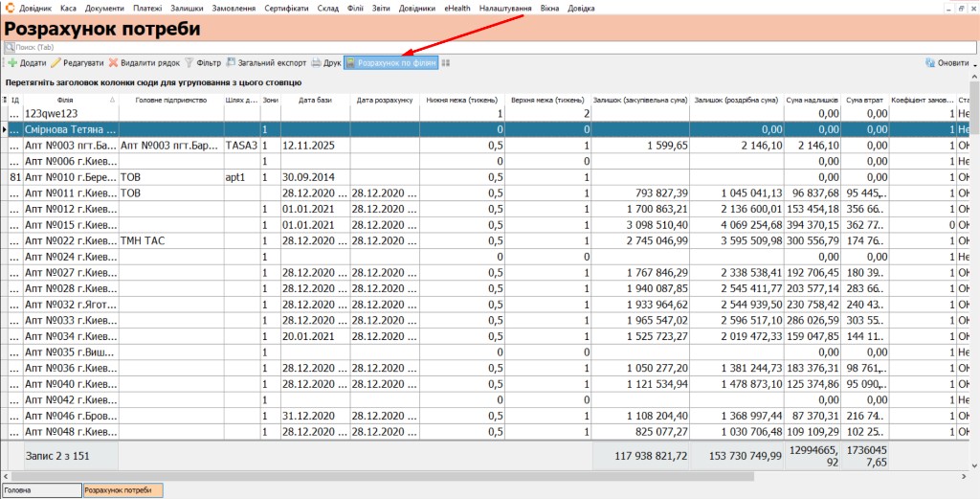This screenshot has width=980, height=499.
Task: Click the Редагувати pencil icon
Action: pyautogui.click(x=56, y=63)
